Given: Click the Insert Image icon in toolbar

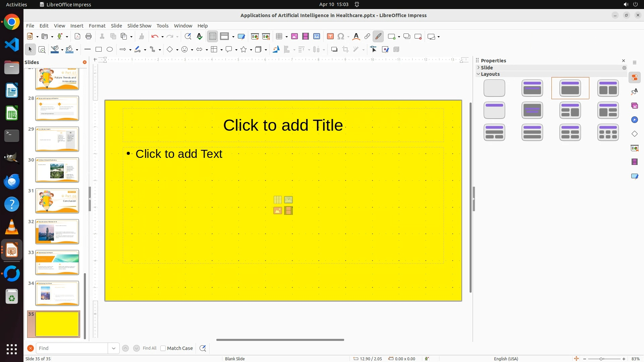Looking at the screenshot, I should click(x=294, y=37).
